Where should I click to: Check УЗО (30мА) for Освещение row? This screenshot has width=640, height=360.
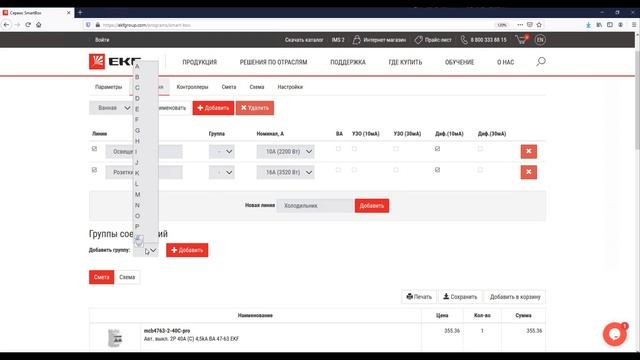coord(396,149)
